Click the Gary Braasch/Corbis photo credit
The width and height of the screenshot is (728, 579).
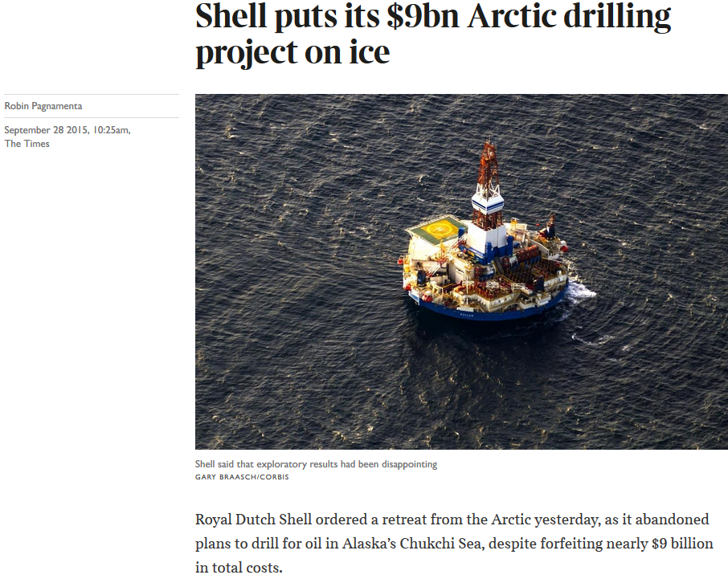(242, 477)
